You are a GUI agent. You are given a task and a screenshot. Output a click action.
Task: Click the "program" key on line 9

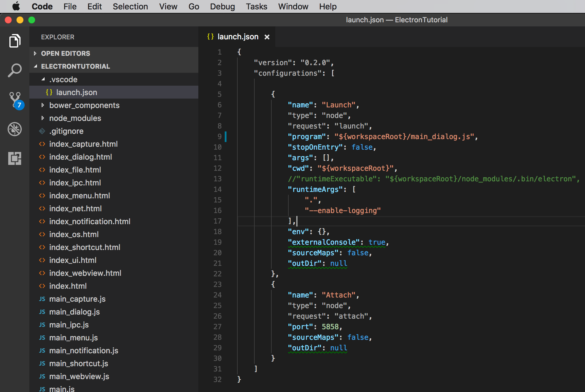307,137
